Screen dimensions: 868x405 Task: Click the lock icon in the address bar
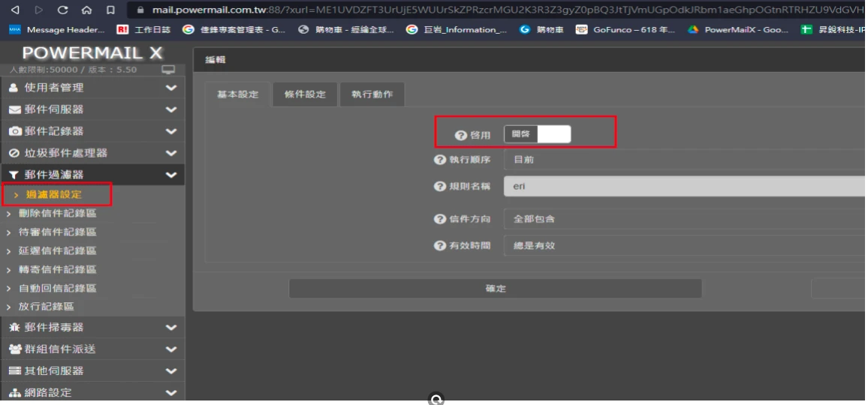(x=140, y=10)
